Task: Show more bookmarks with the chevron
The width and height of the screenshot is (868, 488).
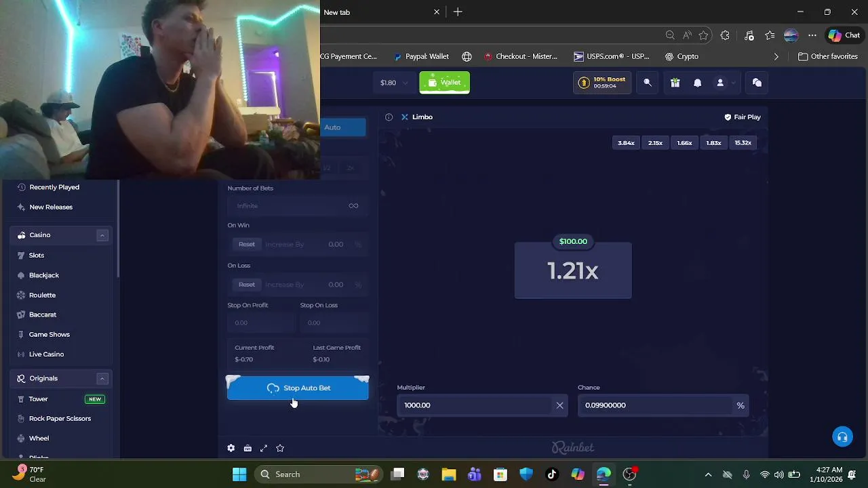Action: coord(776,57)
